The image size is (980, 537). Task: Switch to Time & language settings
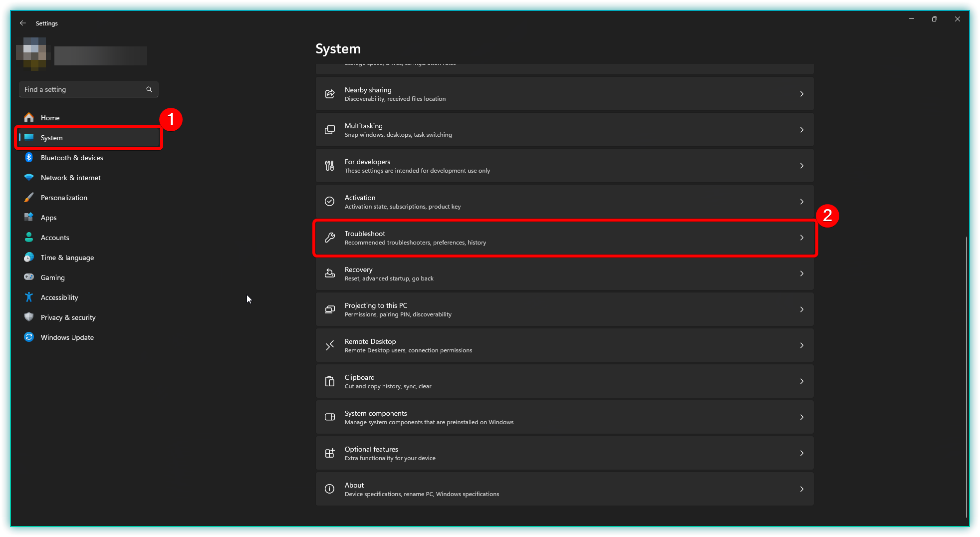(67, 258)
